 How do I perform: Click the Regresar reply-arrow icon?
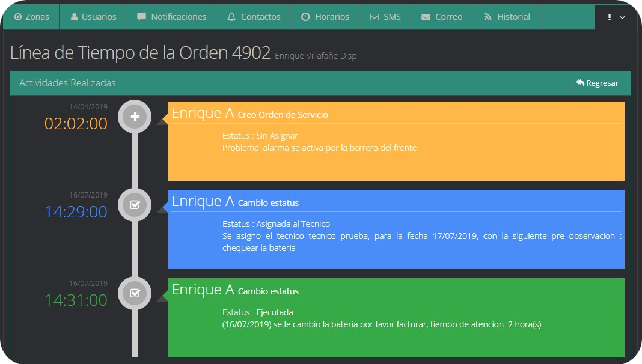[579, 83]
